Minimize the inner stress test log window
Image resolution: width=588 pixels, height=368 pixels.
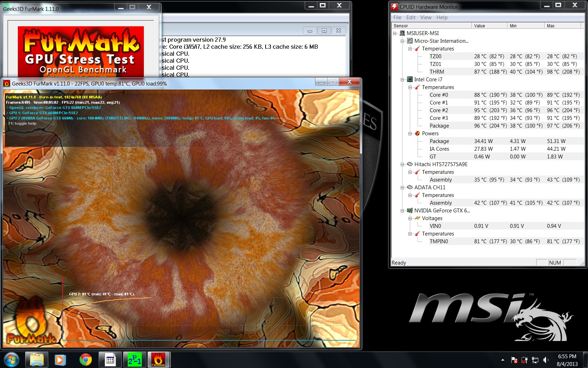click(x=310, y=30)
